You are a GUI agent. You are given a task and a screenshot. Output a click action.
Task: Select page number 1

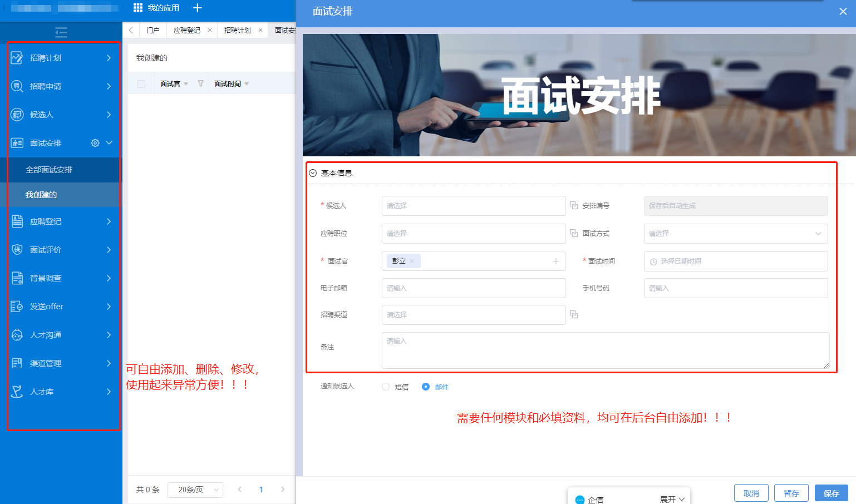[261, 490]
